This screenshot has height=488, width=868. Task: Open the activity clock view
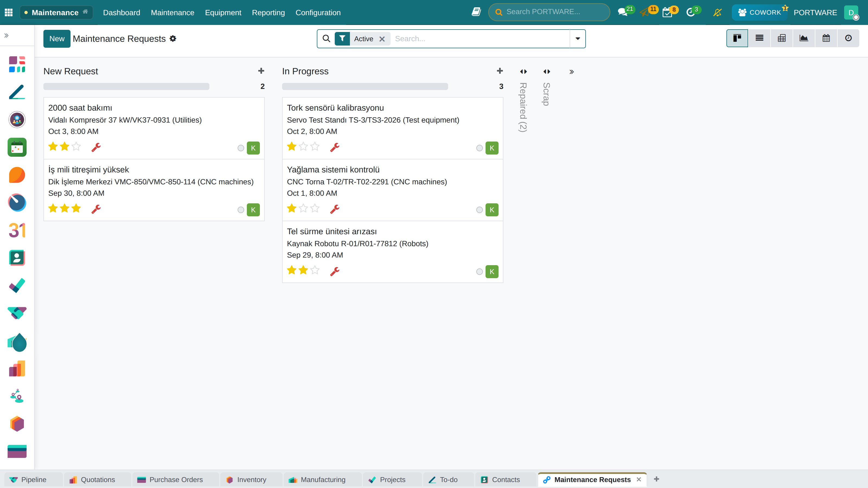click(x=848, y=38)
